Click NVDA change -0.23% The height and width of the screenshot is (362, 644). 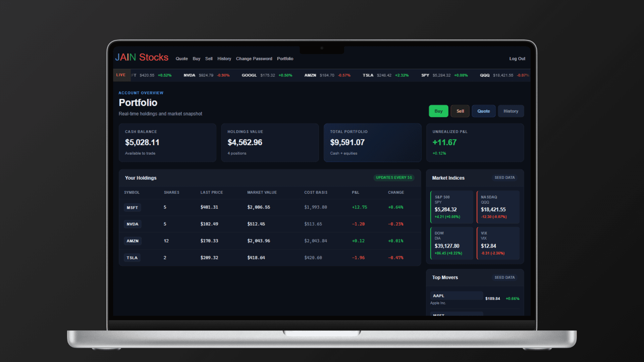point(396,224)
